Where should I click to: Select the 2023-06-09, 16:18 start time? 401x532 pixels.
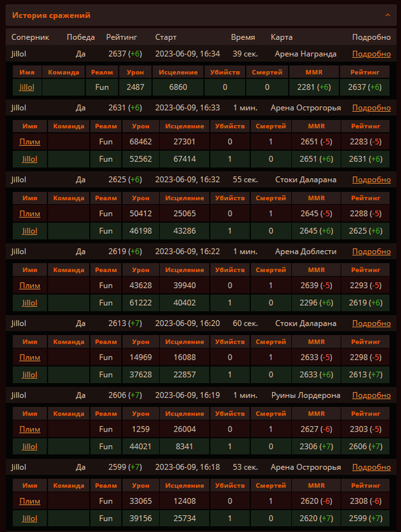tap(188, 467)
